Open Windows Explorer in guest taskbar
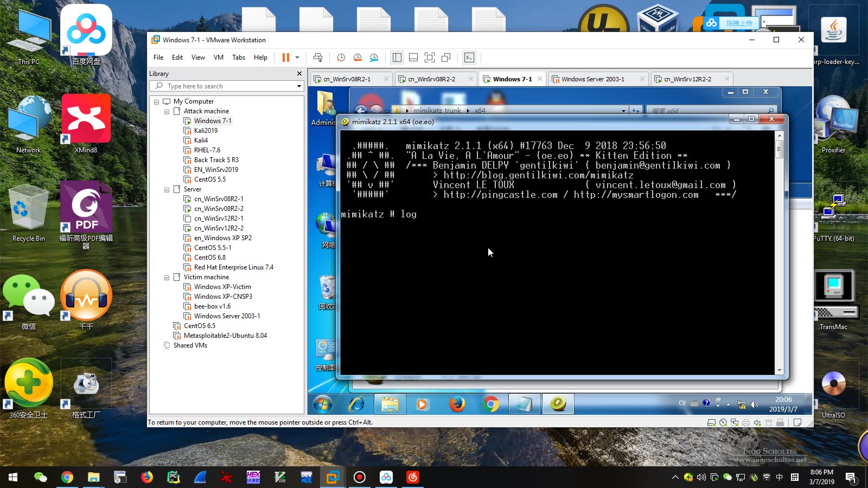 pos(390,404)
